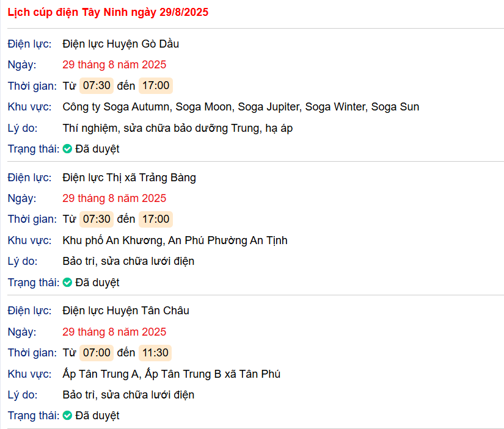
Task: Click Khu phố An Khương area text
Action: tap(175, 240)
